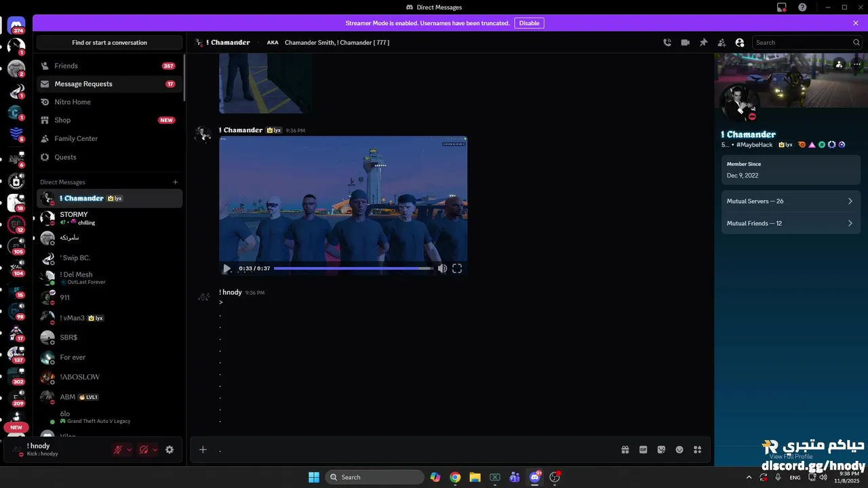Play the video attachment
868x488 pixels.
[x=227, y=268]
